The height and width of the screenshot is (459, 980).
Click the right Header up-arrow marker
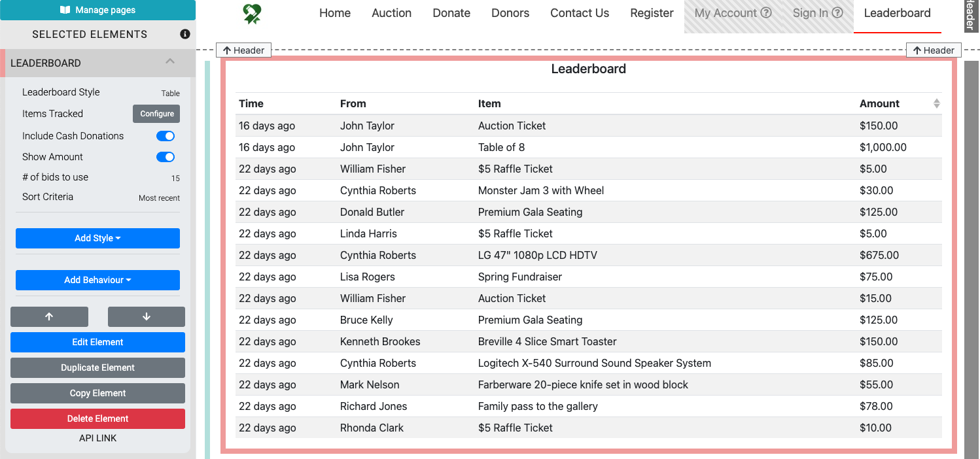(x=933, y=50)
